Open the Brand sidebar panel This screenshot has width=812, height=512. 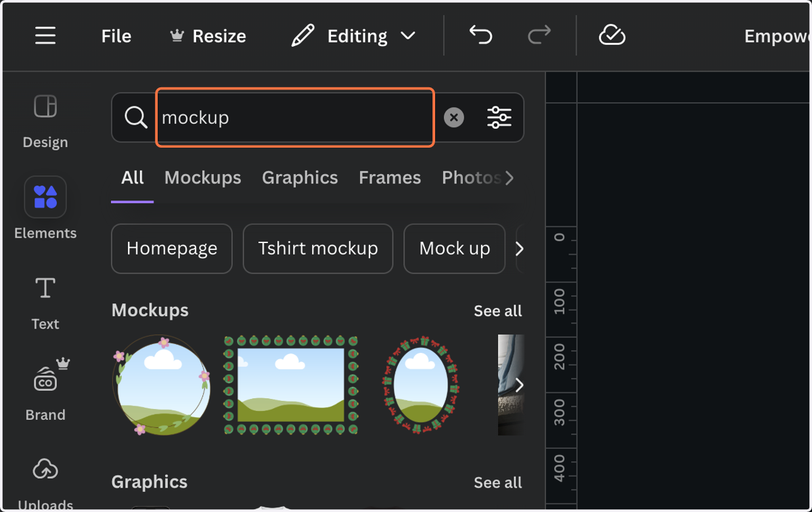pyautogui.click(x=45, y=390)
